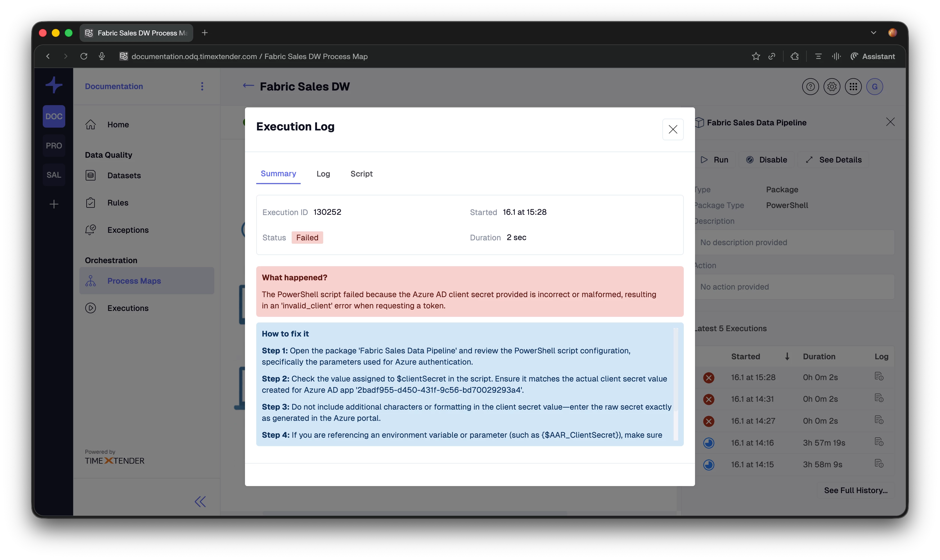Viewport: 940px width, 560px height.
Task: Sort executions by Started column arrow
Action: pyautogui.click(x=787, y=356)
